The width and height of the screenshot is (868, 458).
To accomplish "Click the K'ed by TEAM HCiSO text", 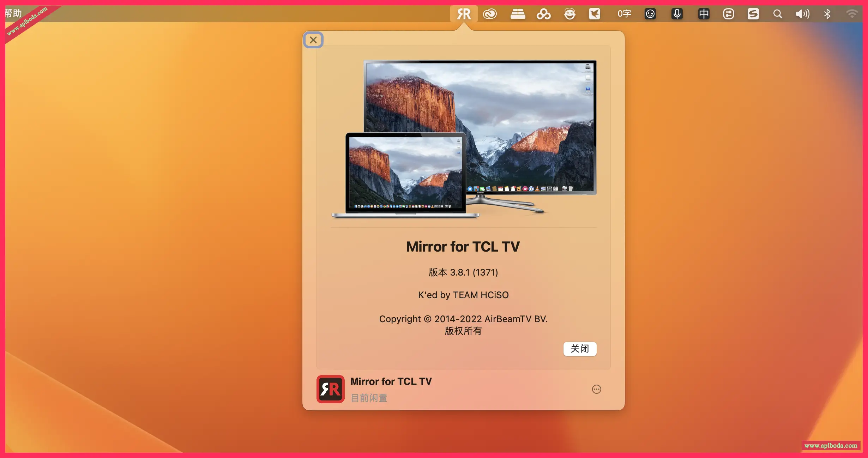I will pyautogui.click(x=463, y=295).
